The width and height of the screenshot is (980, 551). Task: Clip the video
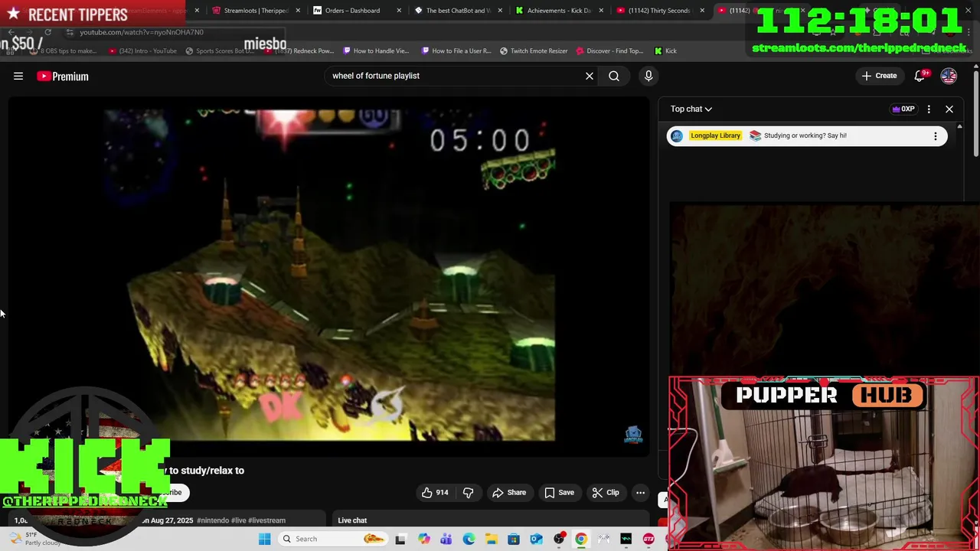click(606, 493)
